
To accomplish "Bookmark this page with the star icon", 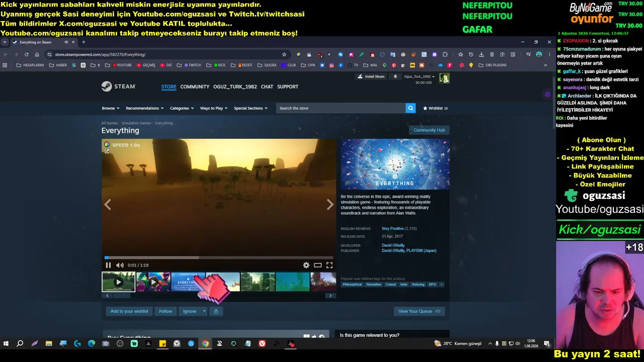I will pyautogui.click(x=284, y=54).
